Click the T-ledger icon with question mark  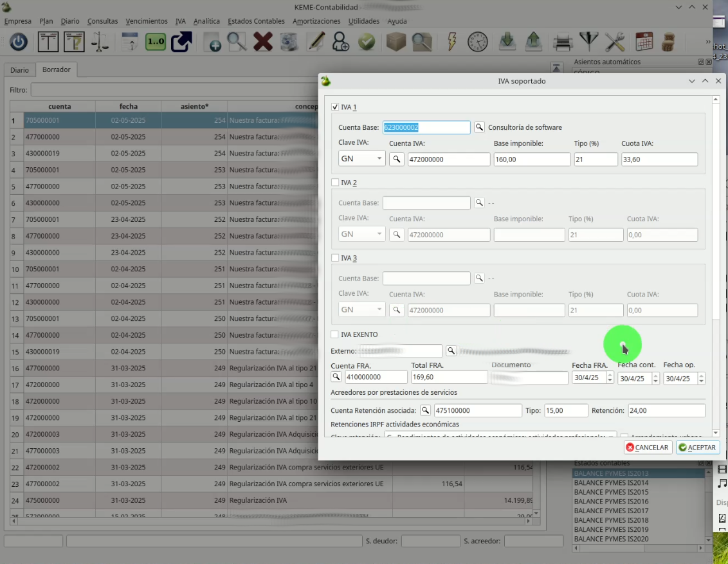coord(75,42)
